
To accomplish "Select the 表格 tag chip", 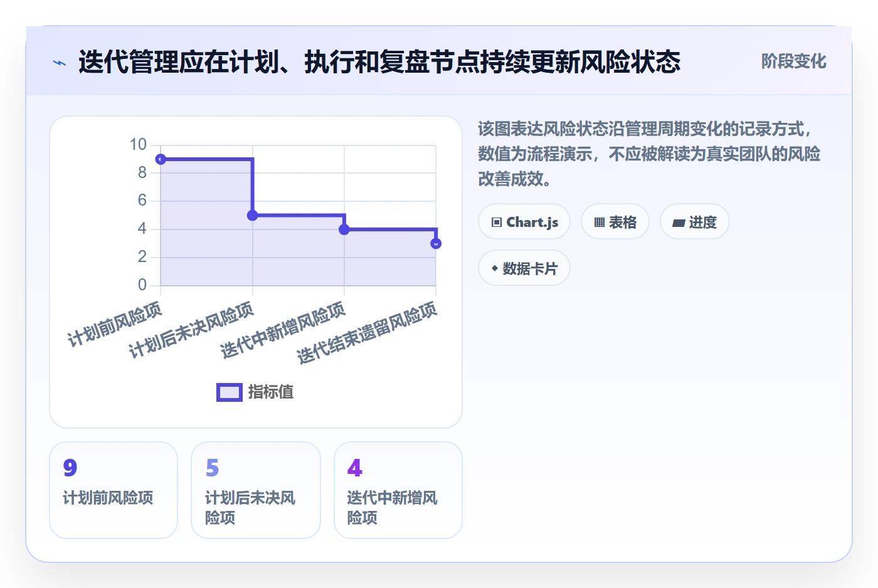I will pos(615,222).
